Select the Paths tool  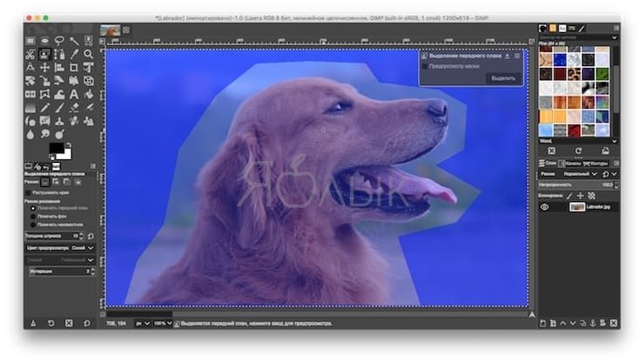click(x=59, y=54)
